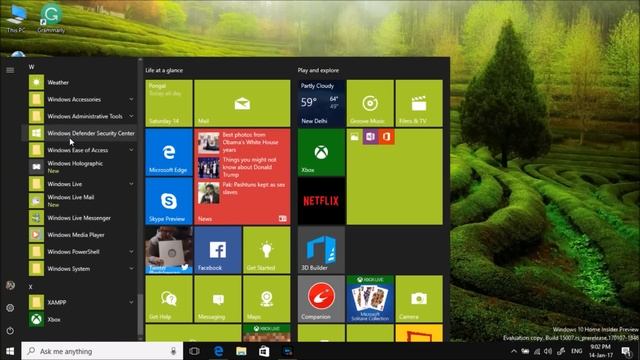Open the Photos icon in folder tile

[355, 137]
